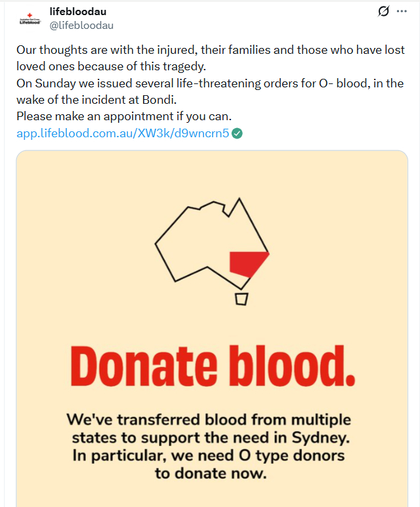Click 'We've transferred blood from multiple' line
This screenshot has width=420, height=507.
pos(209,420)
